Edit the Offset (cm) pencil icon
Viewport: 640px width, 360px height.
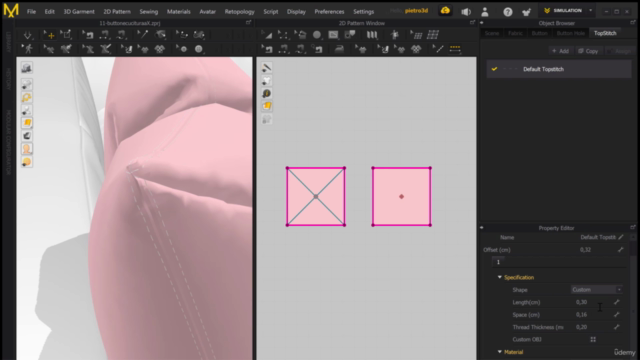pyautogui.click(x=620, y=249)
